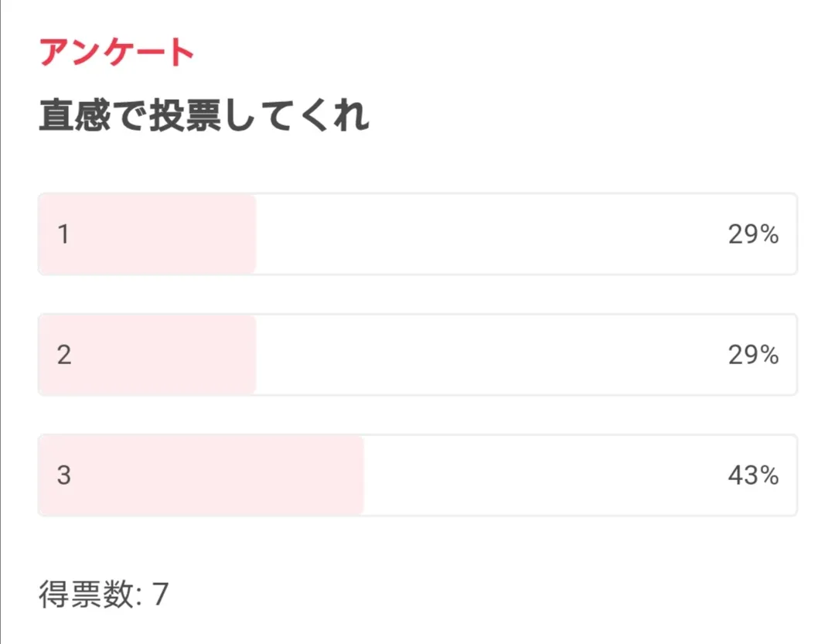Click the 43% result label
Screen dimensions: 835x644
point(752,475)
